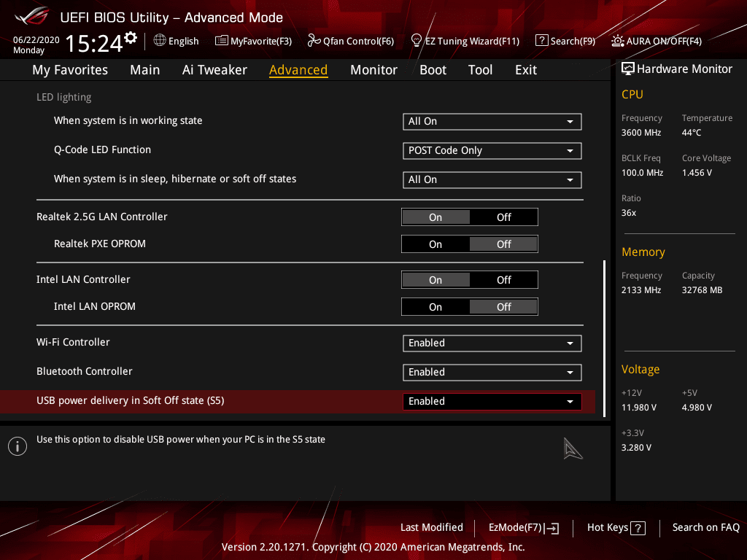Click the settings list scrollbar

(x=604, y=338)
